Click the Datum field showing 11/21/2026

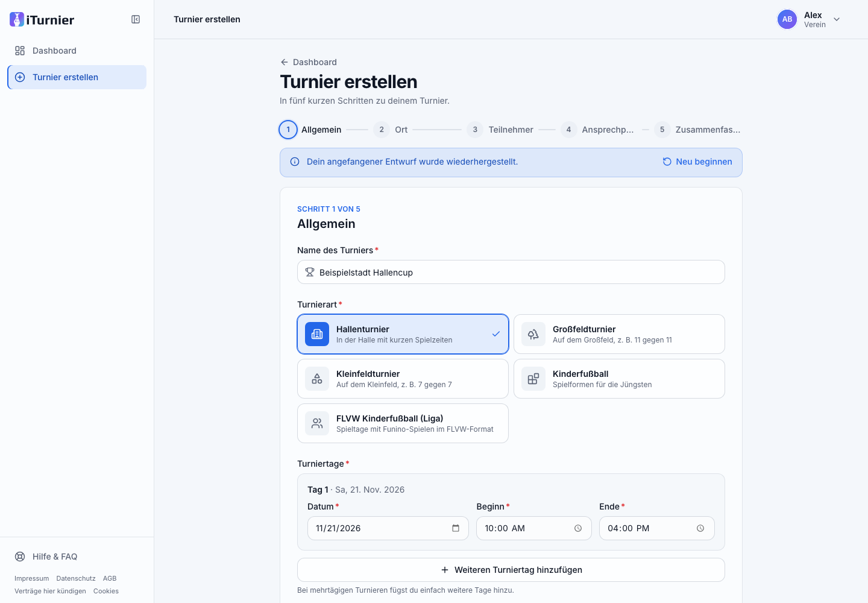(388, 528)
